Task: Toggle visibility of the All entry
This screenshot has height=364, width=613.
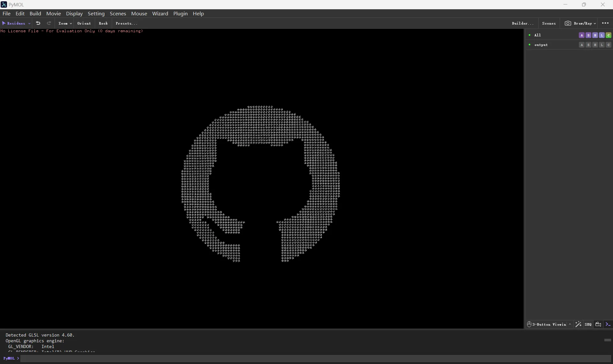Action: (x=530, y=35)
